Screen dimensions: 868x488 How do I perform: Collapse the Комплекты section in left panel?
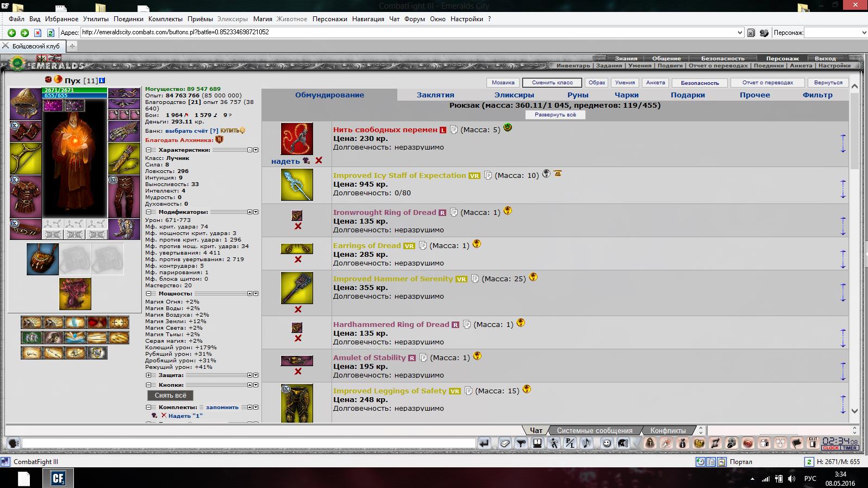click(x=148, y=407)
